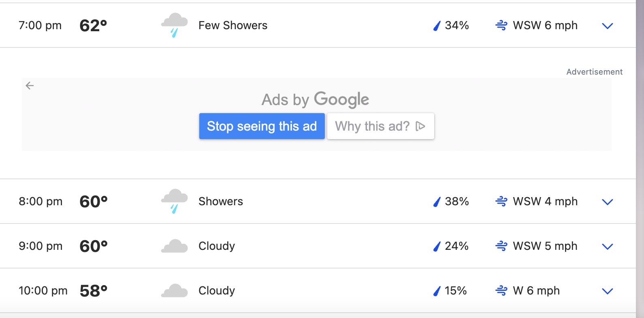Click the cloud icon for 10:00 pm
The height and width of the screenshot is (318, 644).
174,291
